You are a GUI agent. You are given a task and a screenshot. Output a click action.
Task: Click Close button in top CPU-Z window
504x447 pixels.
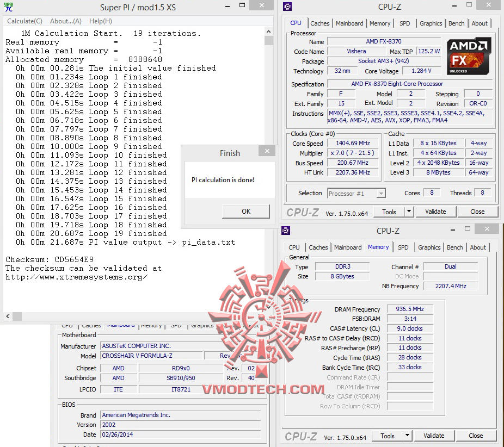(477, 212)
